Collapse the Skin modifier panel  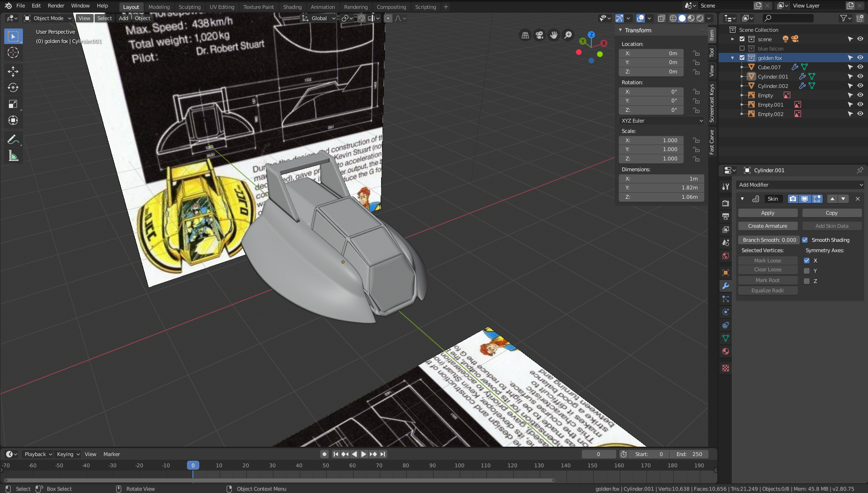point(742,199)
